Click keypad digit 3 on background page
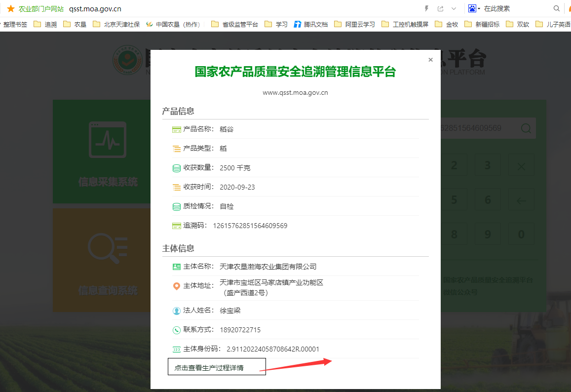 tap(488, 165)
